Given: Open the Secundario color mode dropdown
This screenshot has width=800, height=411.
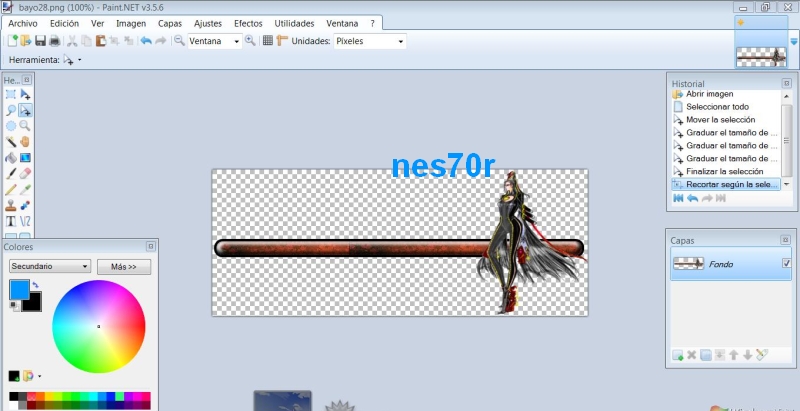Looking at the screenshot, I should (x=50, y=266).
